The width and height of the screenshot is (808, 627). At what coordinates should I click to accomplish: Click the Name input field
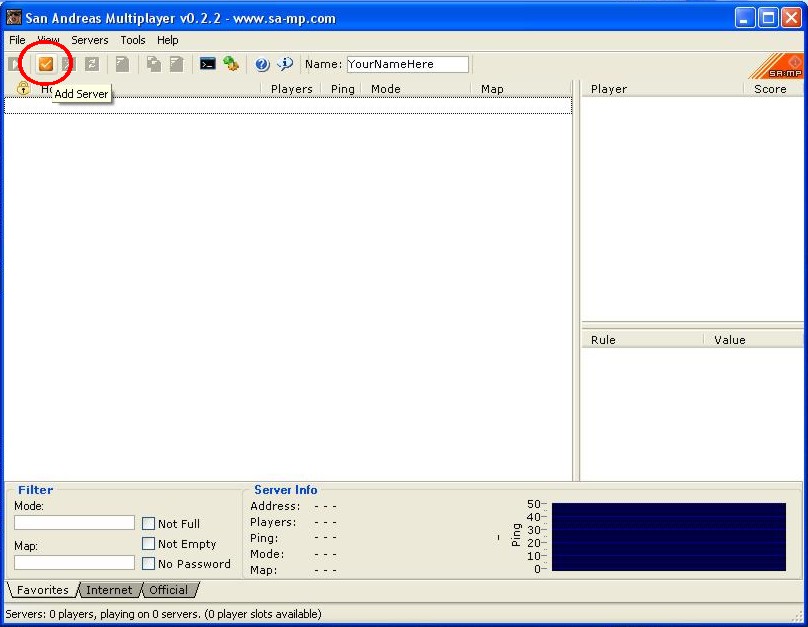click(408, 64)
